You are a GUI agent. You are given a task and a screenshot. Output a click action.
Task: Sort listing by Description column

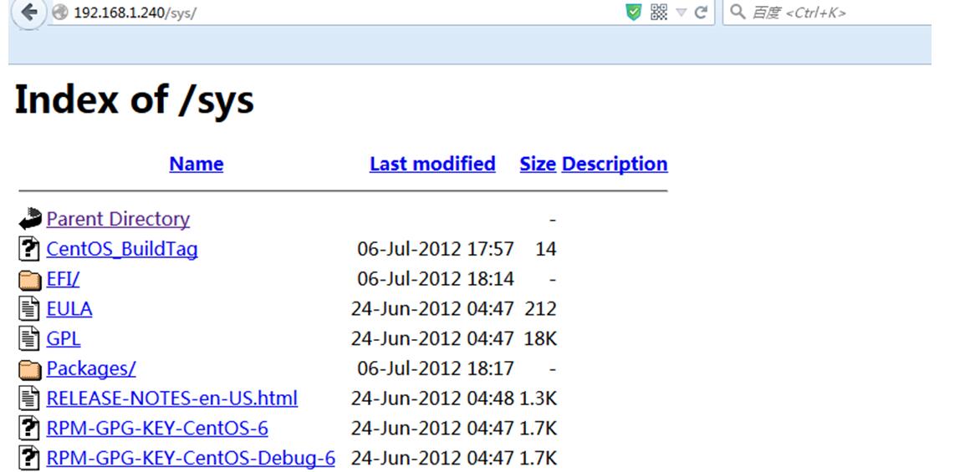pos(615,164)
